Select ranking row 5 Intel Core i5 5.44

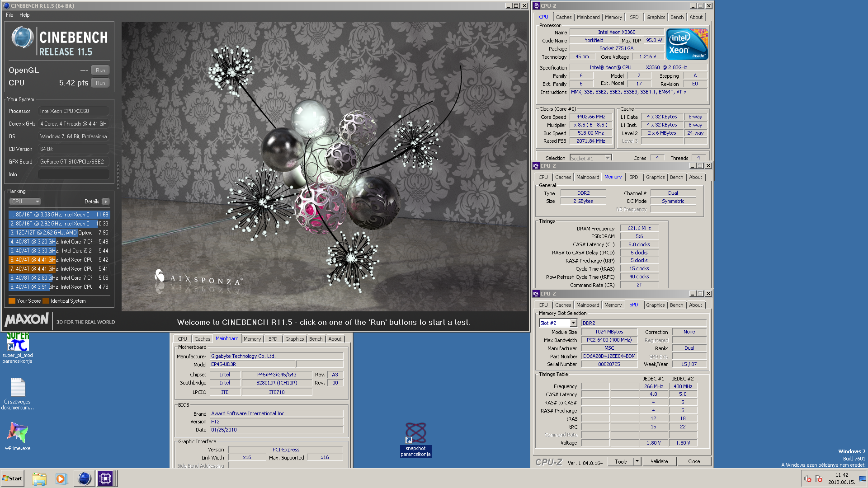coord(59,251)
